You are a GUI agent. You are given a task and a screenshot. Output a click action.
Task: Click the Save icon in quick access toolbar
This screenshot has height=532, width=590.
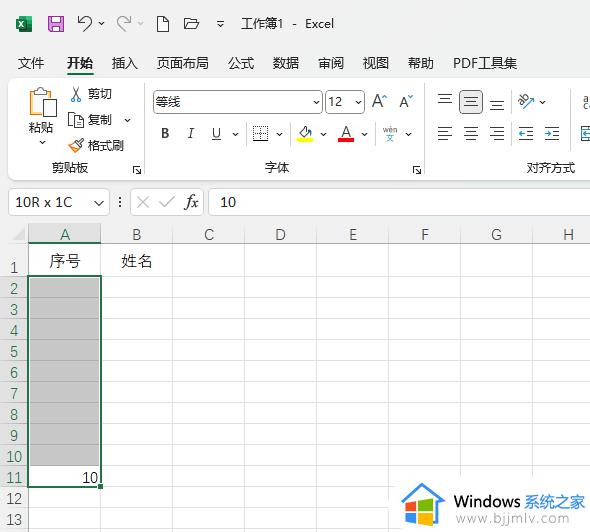tap(56, 24)
